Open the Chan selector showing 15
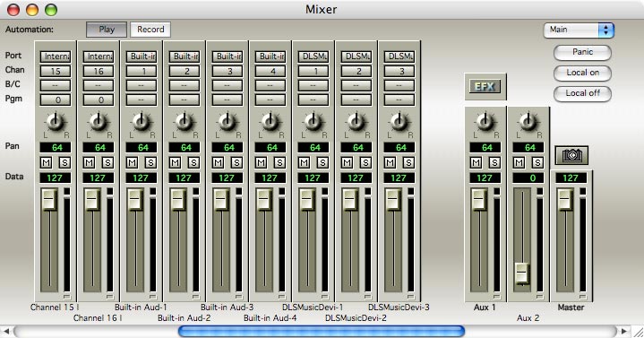 (x=56, y=71)
